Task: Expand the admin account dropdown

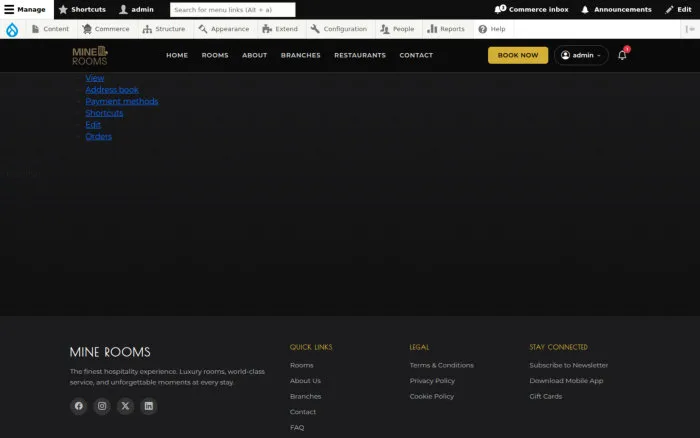Action: [x=581, y=55]
